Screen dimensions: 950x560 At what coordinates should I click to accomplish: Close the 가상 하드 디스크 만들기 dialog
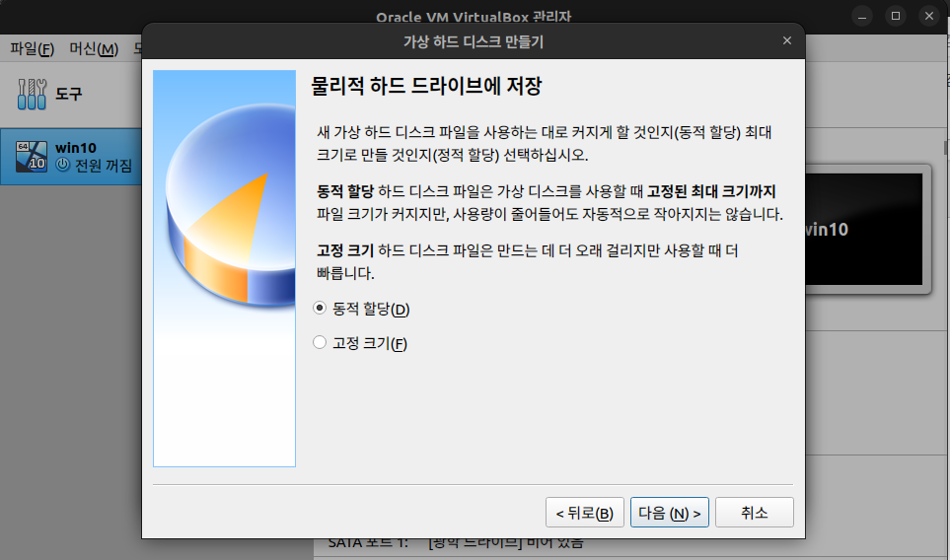click(x=787, y=40)
